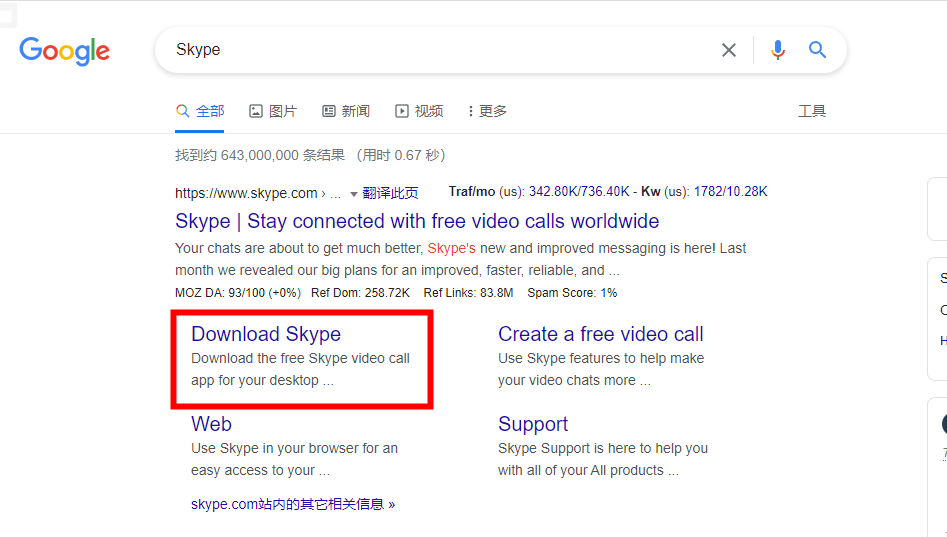Open the traffic value 342.80K/736.40K link
Viewport: 947px width, 537px height.
coord(579,191)
